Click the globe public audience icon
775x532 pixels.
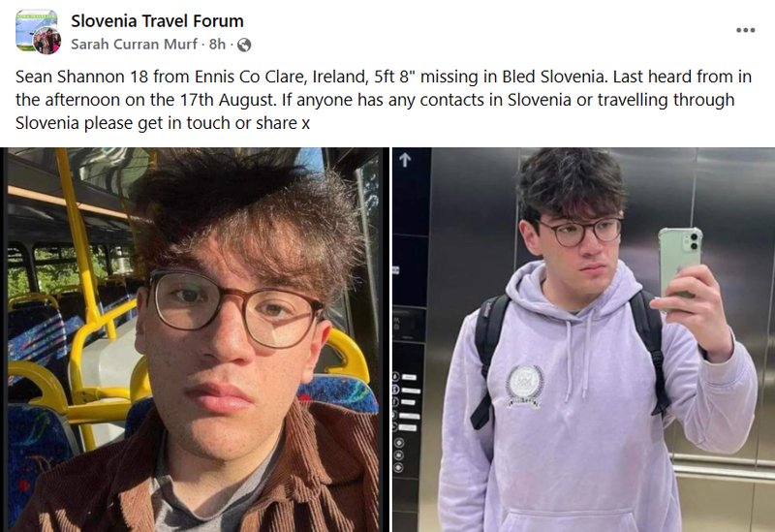[x=244, y=45]
